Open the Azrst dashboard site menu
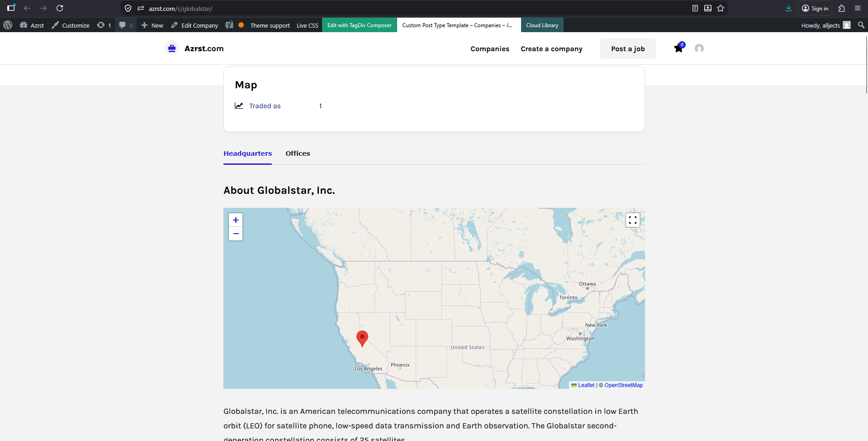 32,25
